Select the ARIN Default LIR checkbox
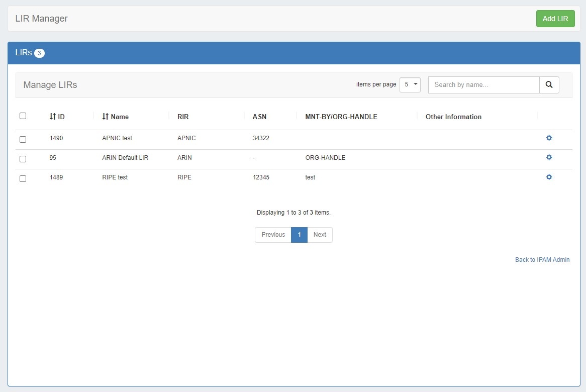This screenshot has height=392, width=586. (23, 159)
